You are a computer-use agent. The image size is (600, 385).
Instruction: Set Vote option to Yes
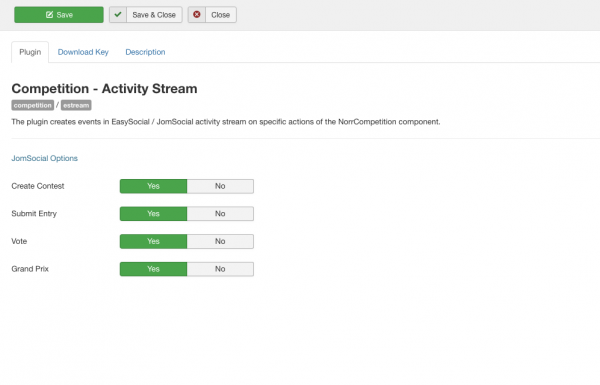(x=153, y=241)
